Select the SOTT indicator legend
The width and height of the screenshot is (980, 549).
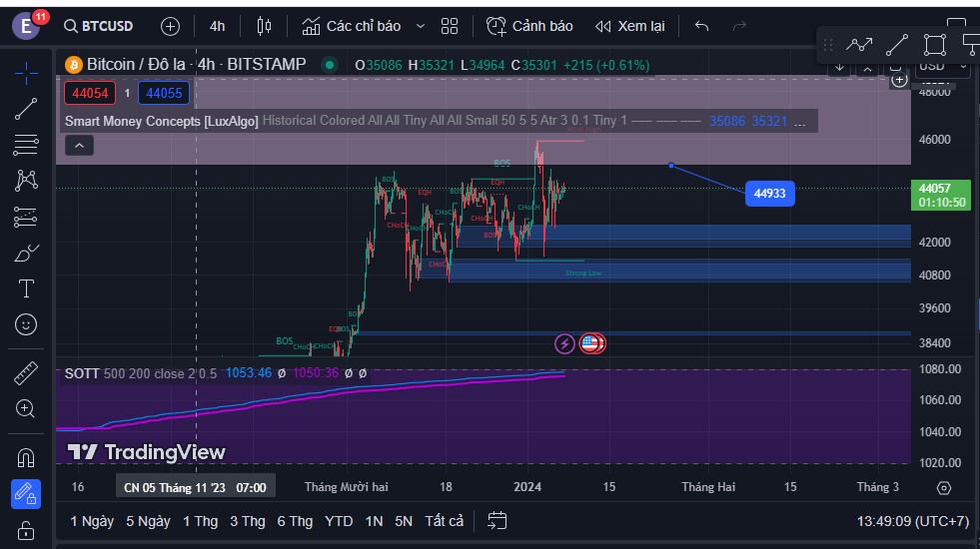[x=82, y=373]
